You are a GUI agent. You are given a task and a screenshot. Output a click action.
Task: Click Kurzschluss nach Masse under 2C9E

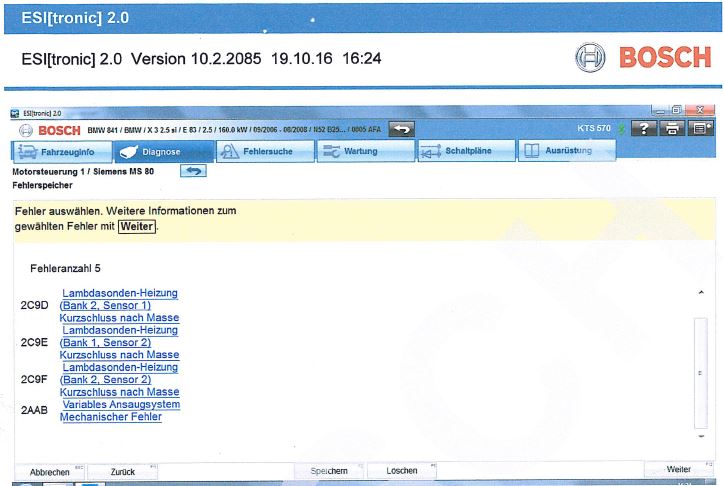pyautogui.click(x=119, y=354)
